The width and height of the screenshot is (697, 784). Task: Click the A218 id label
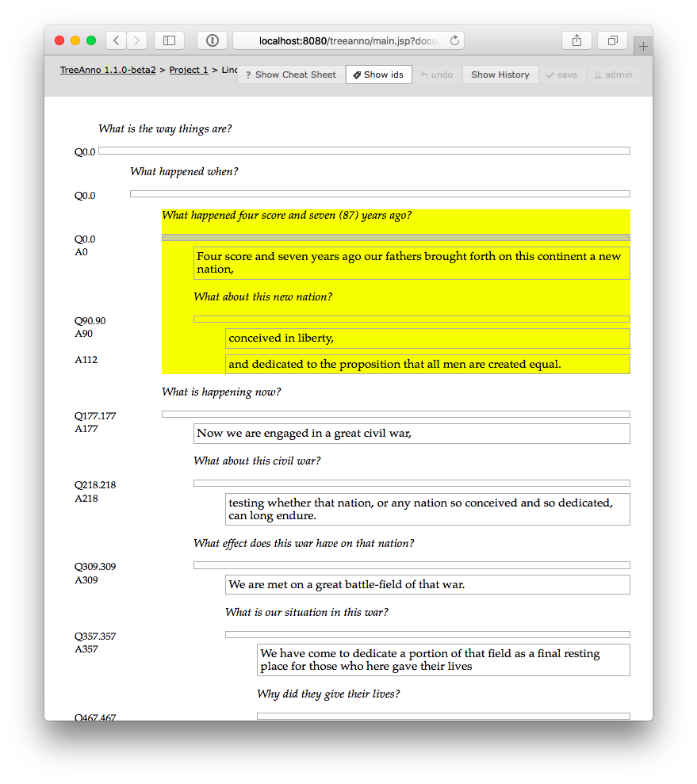[86, 499]
